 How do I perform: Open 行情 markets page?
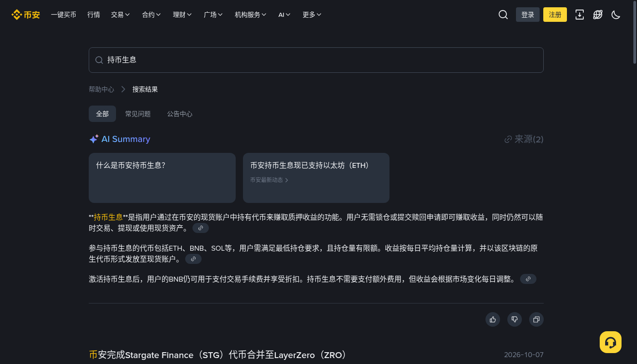(94, 15)
